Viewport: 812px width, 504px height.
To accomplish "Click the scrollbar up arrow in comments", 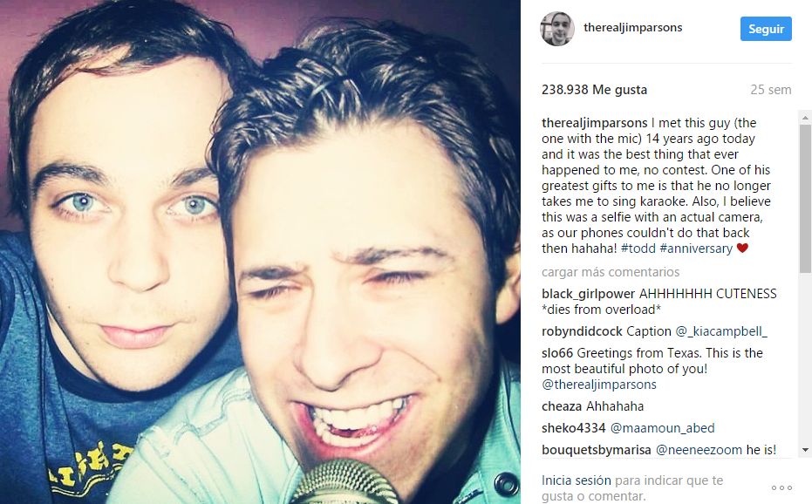I will point(805,118).
